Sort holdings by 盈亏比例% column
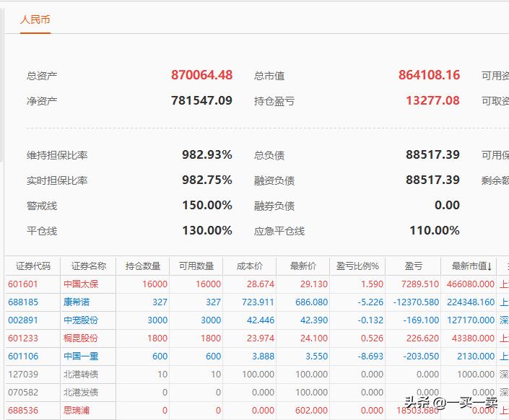Image resolution: width=509 pixels, height=420 pixels. tap(357, 266)
